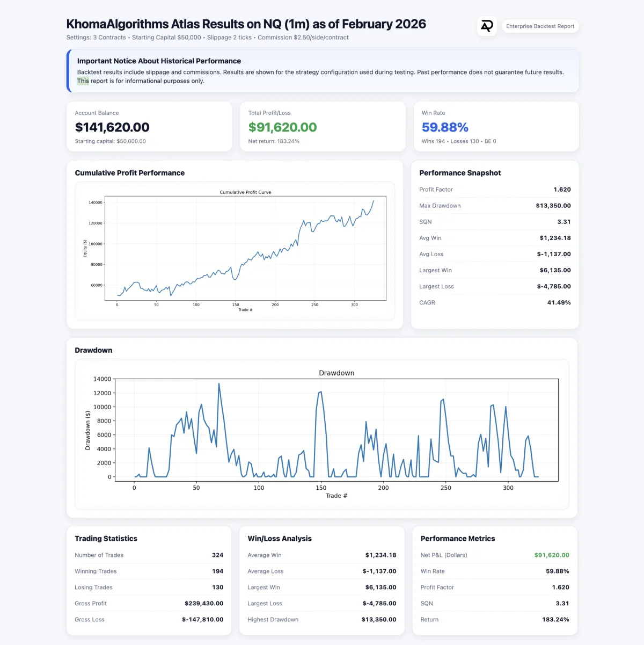Image resolution: width=644 pixels, height=645 pixels.
Task: Click the Win/Loss Analysis heading
Action: tap(280, 539)
